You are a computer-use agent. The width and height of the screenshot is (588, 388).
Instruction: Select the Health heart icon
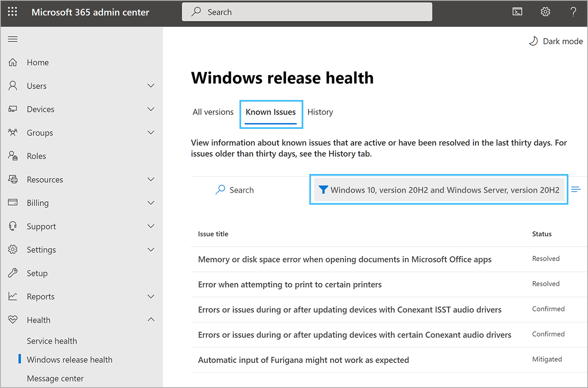click(13, 319)
